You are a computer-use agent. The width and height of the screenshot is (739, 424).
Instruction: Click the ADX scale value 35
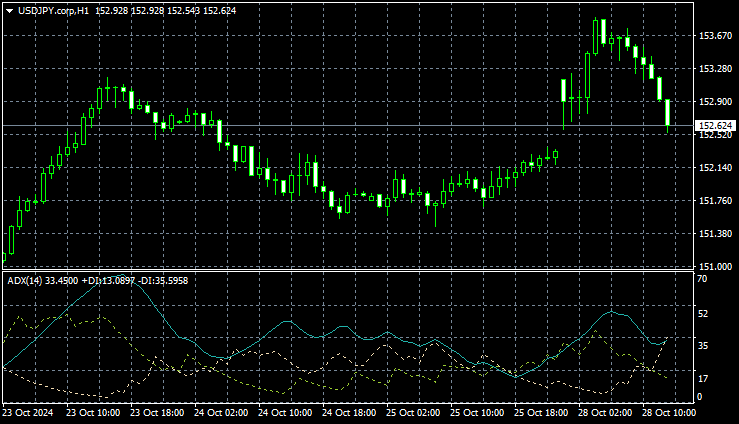[702, 345]
